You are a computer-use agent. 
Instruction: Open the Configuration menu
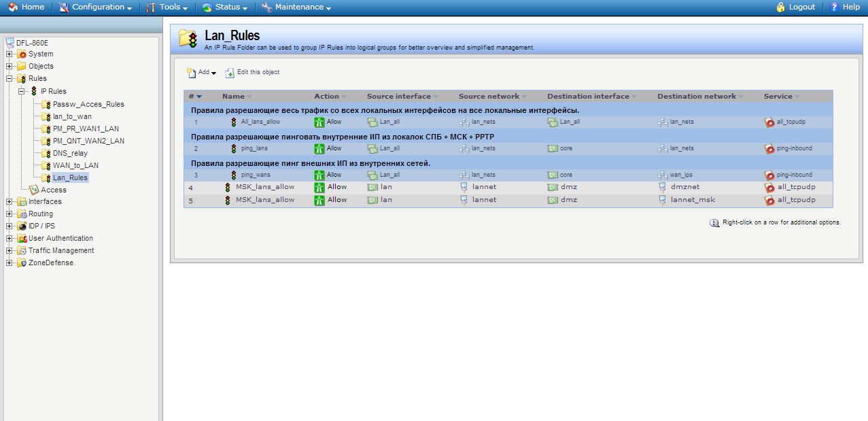(x=95, y=7)
